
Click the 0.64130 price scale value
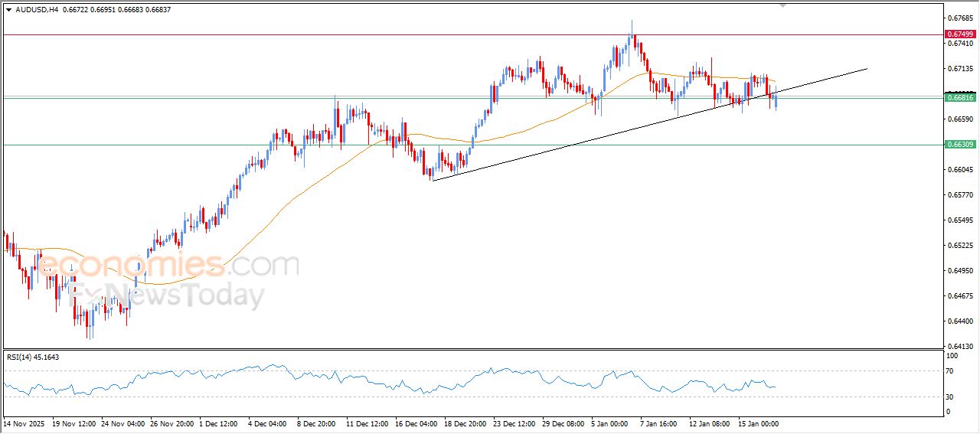[x=959, y=347]
